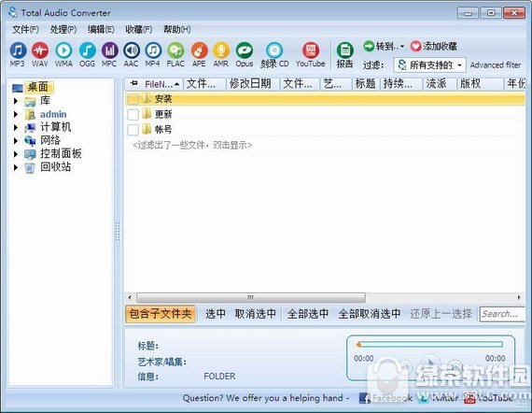Screen dimensions: 532x413
Task: Sort by 修改日期 column header
Action: [x=252, y=84]
